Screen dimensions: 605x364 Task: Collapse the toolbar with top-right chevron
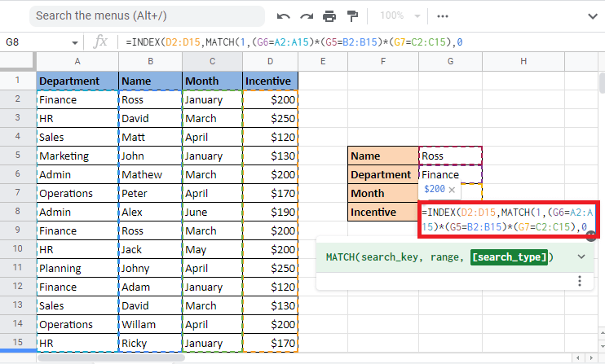(591, 15)
